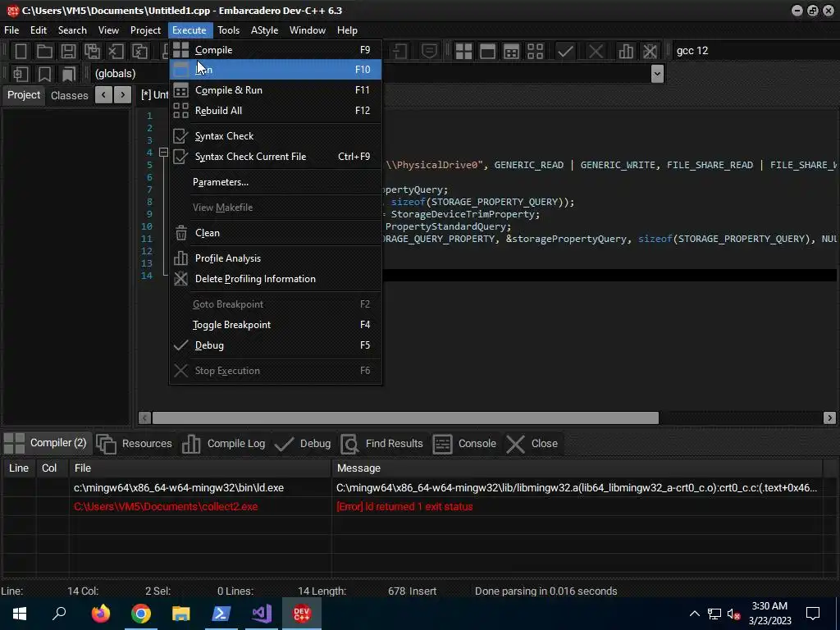Click the Close All files toolbar icon
Image resolution: width=840 pixels, height=630 pixels.
pos(139,51)
